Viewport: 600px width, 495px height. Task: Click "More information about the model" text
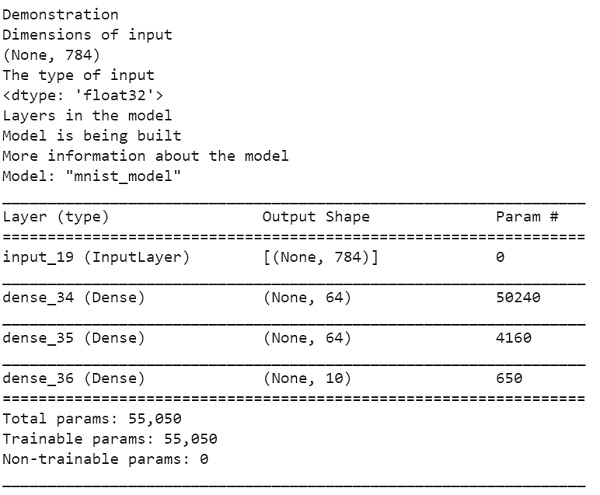145,156
